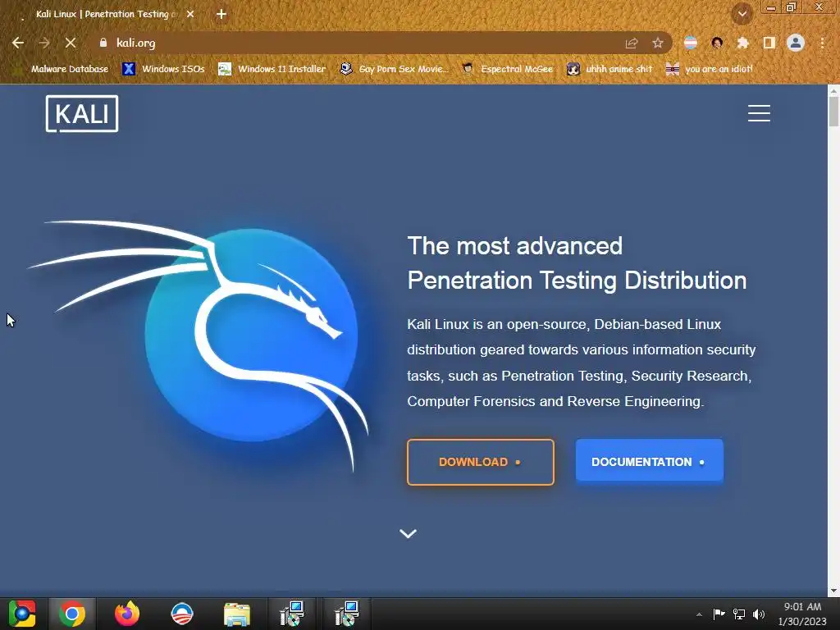Open a new tab with the plus button
840x630 pixels.
(221, 15)
